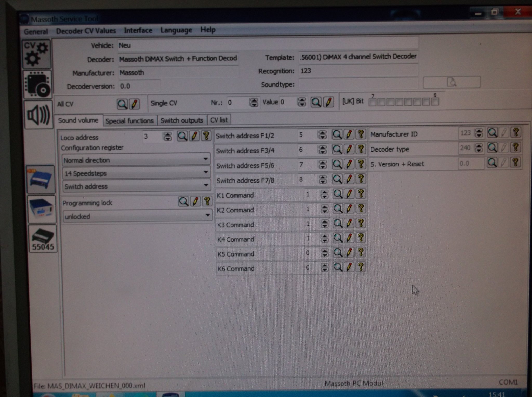Expand the 14 Speedsteps dropdown
Screen dimensions: 532x397
point(206,172)
